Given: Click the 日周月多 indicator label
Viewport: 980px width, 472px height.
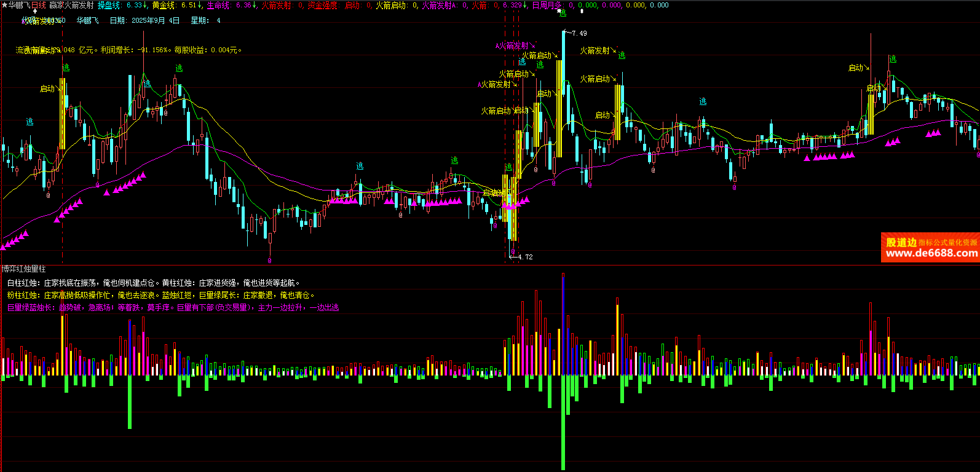Looking at the screenshot, I should (547, 5).
